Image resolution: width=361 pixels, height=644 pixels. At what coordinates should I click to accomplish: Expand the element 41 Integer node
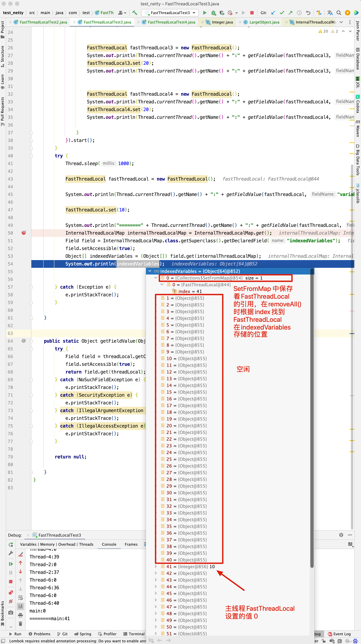click(156, 566)
